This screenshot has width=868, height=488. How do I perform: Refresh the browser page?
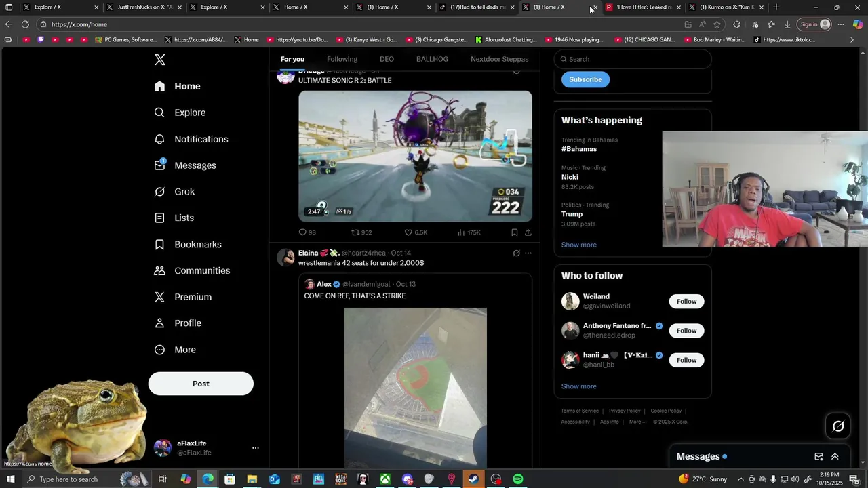click(x=25, y=24)
